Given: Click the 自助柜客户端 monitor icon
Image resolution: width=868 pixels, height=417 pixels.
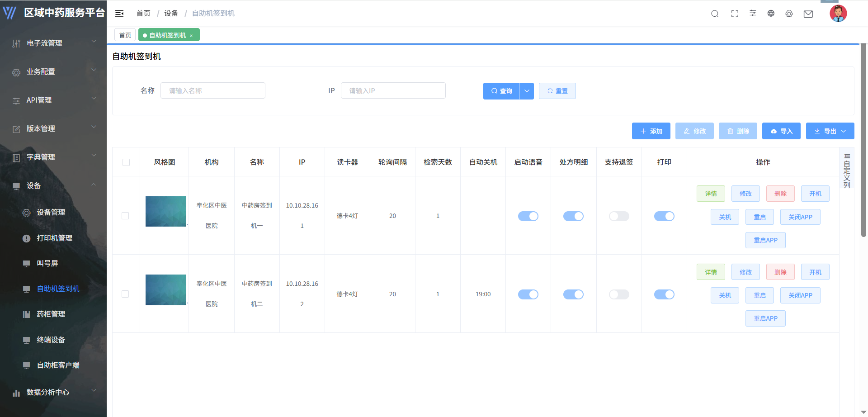Looking at the screenshot, I should tap(27, 365).
